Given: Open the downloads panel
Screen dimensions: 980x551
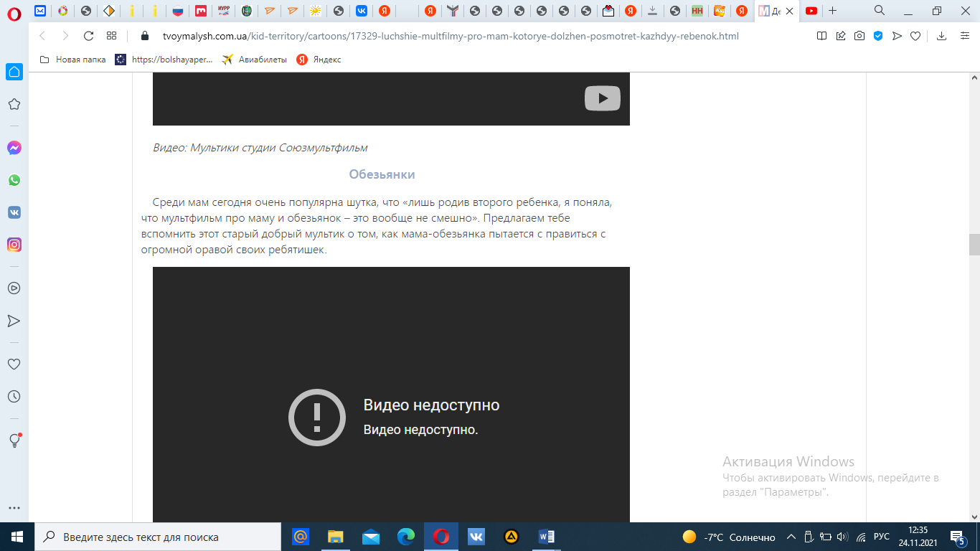Looking at the screenshot, I should point(942,36).
